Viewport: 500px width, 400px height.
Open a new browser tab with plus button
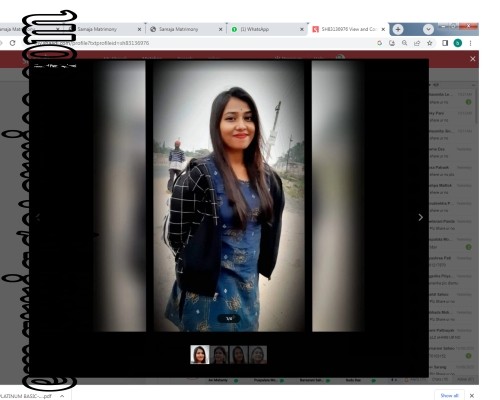click(x=398, y=29)
